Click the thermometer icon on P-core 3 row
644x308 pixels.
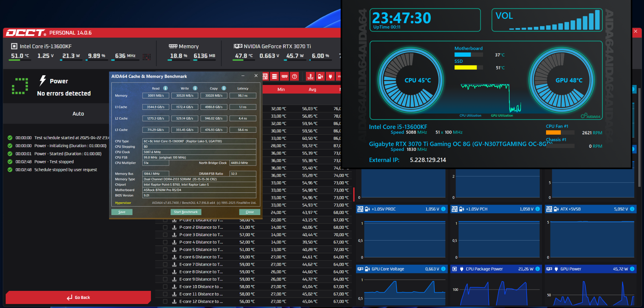coord(174,235)
